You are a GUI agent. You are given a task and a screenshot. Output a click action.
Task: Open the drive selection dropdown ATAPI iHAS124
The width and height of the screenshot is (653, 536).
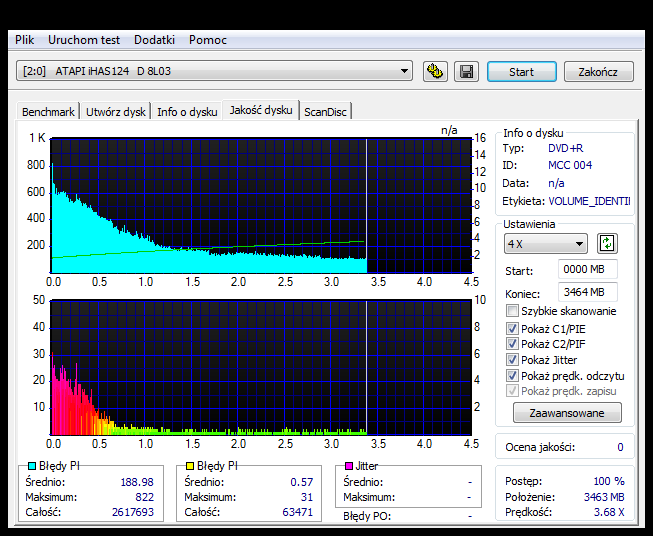click(214, 71)
